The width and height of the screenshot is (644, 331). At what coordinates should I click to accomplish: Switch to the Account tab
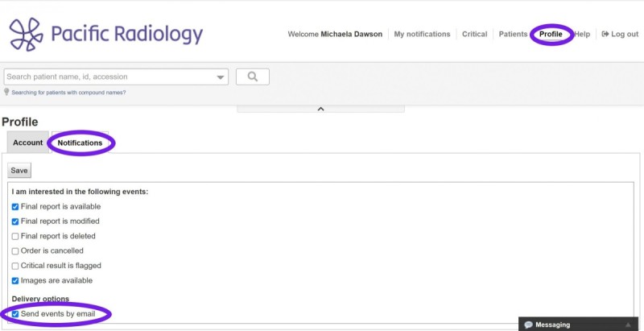click(x=28, y=143)
